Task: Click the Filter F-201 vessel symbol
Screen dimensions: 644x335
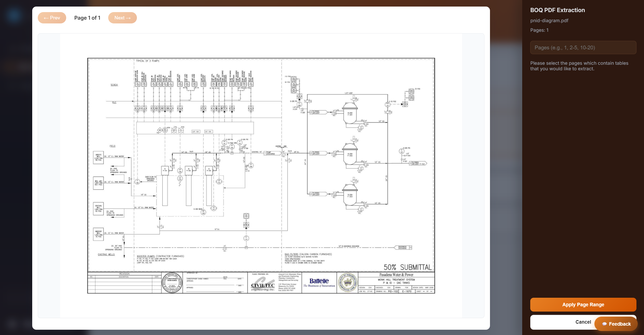Action: pyautogui.click(x=350, y=114)
